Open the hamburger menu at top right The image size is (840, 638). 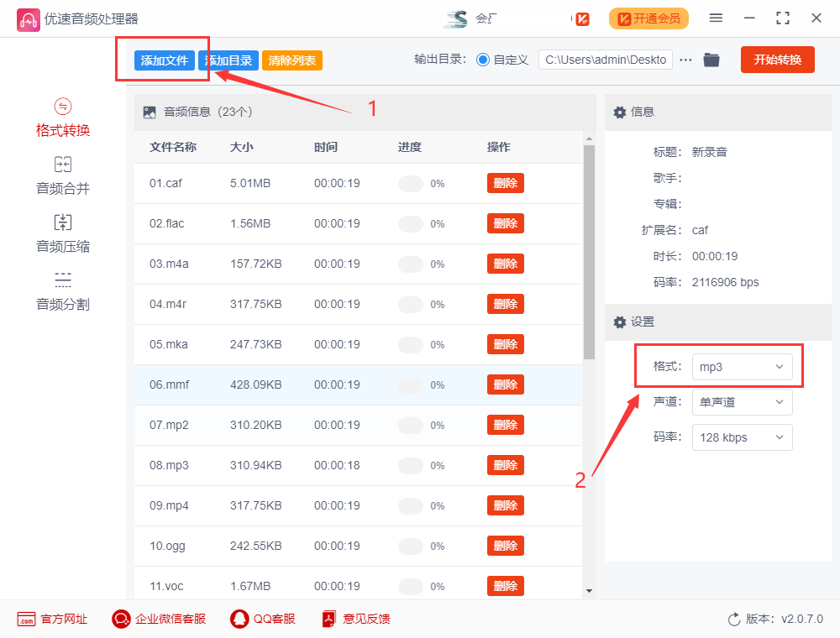click(x=716, y=17)
